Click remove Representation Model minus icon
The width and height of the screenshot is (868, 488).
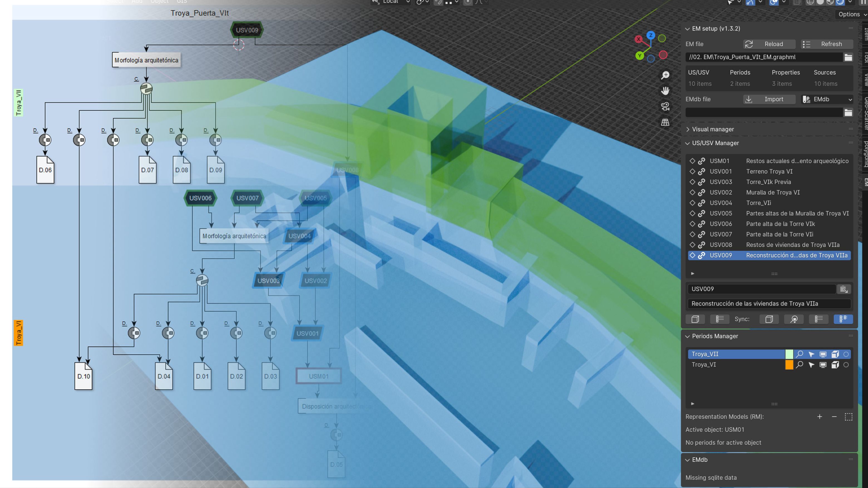pos(834,417)
